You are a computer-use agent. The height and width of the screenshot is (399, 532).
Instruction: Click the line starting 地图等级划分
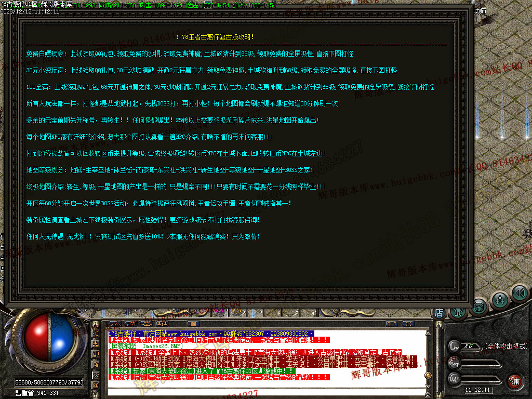point(169,170)
